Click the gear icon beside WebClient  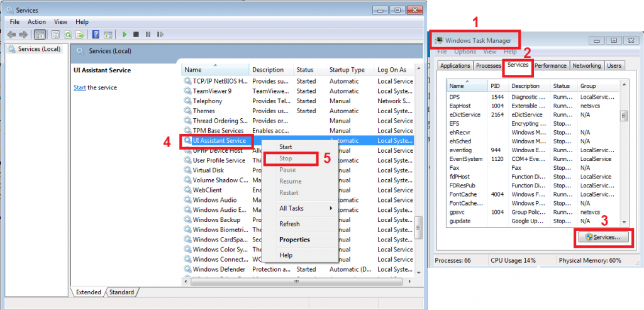coord(187,190)
